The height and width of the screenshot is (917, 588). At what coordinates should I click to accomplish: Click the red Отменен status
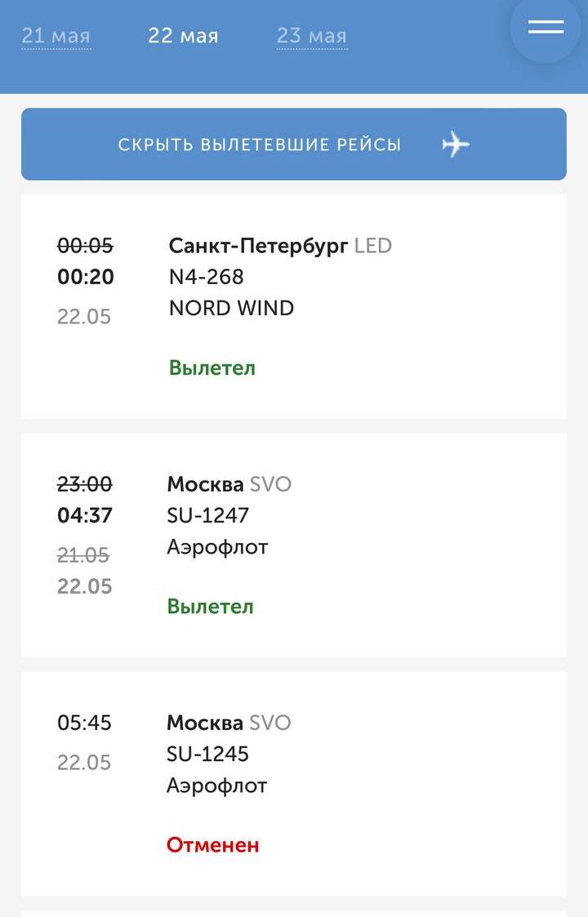212,845
